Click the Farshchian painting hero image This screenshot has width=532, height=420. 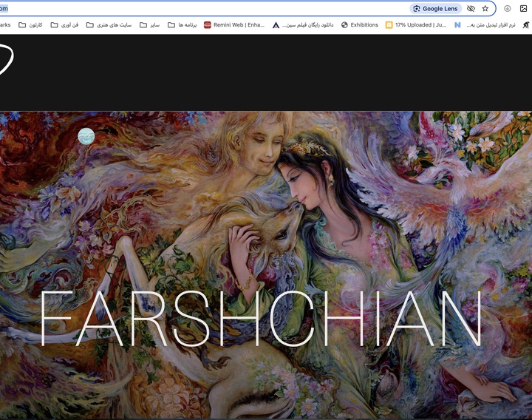266,265
